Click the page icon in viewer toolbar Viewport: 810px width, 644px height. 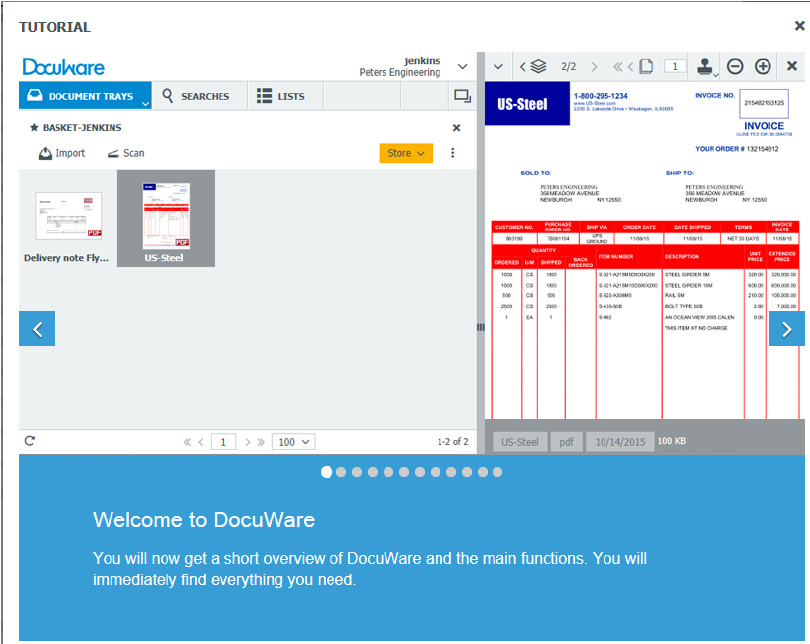(646, 66)
